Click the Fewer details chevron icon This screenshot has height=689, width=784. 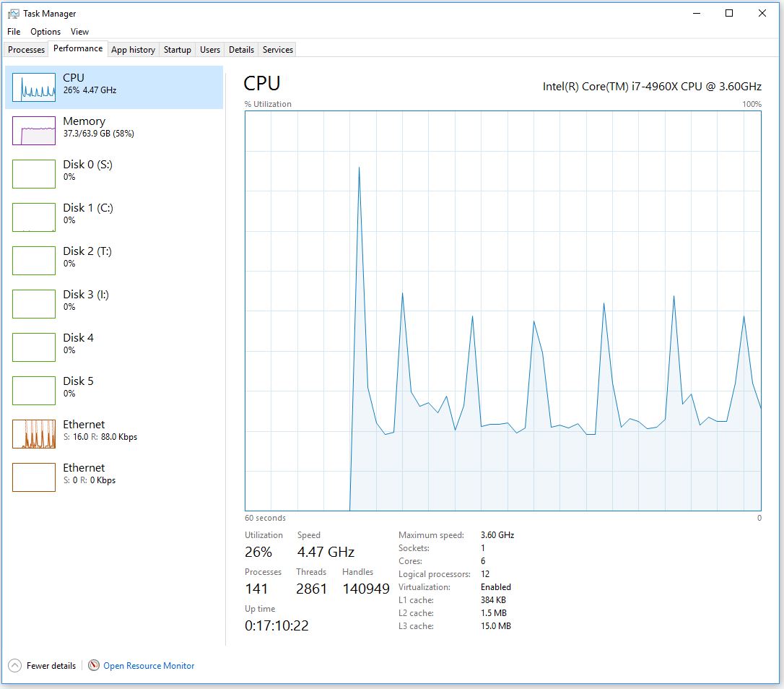(15, 665)
